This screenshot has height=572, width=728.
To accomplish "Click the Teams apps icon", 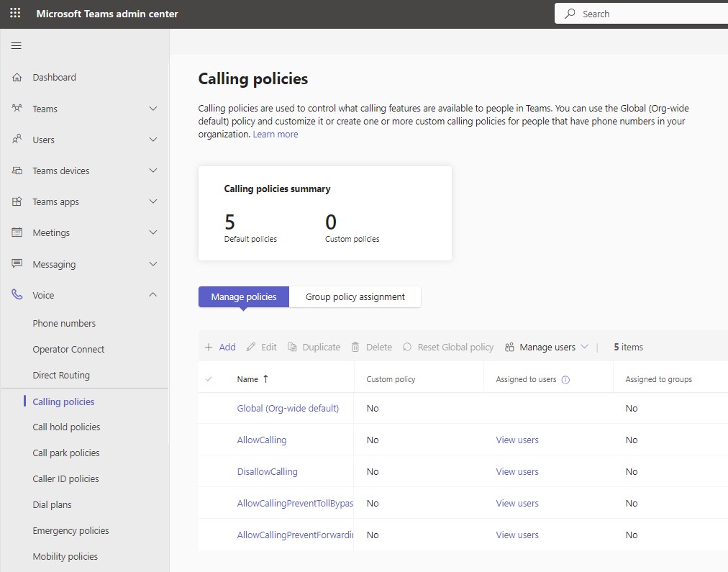I will (x=17, y=201).
